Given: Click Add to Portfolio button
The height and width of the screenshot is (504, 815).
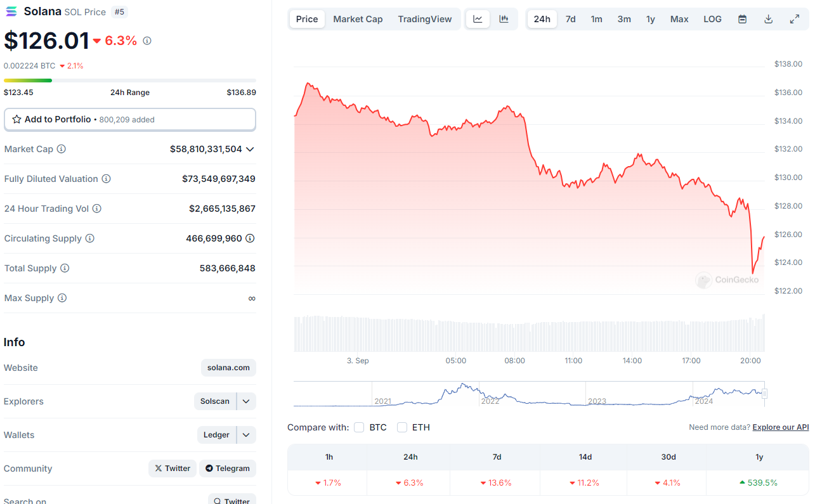Looking at the screenshot, I should 130,119.
